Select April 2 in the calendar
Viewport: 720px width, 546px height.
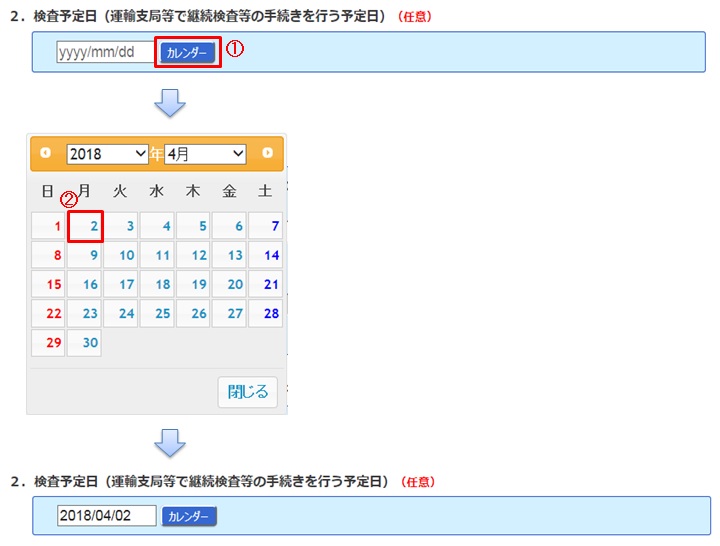85,227
